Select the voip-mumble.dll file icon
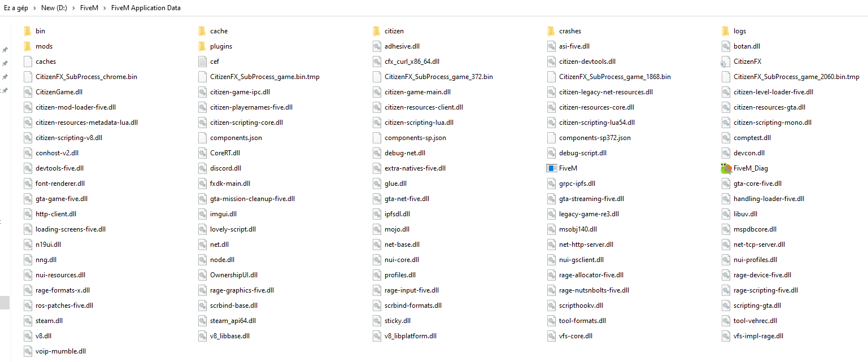Image resolution: width=868 pixels, height=362 pixels. coord(28,351)
